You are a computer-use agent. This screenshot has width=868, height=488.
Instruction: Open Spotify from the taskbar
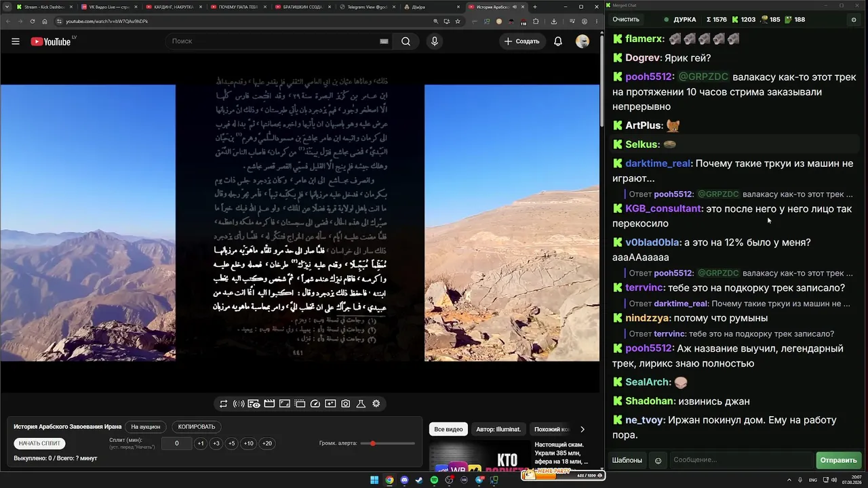[x=435, y=481]
